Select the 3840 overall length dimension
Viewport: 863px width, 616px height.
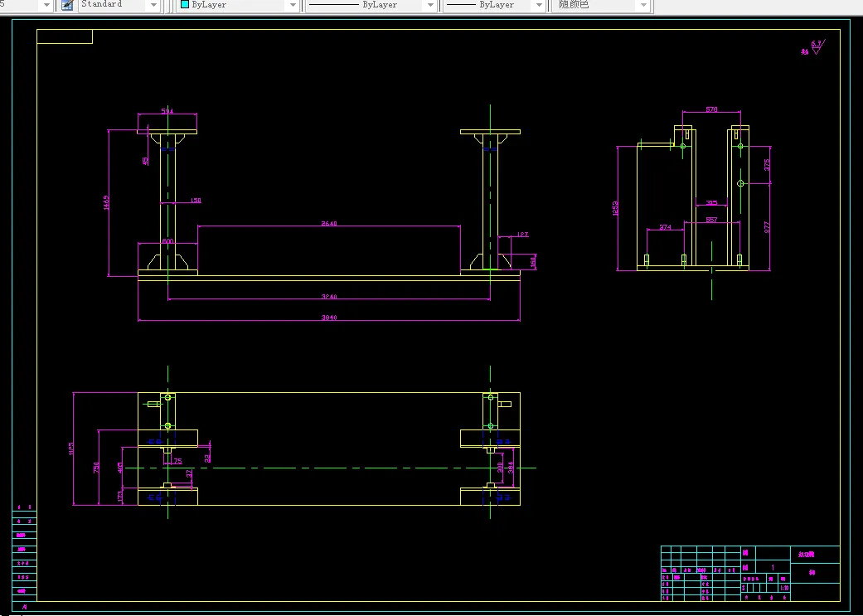tap(329, 318)
